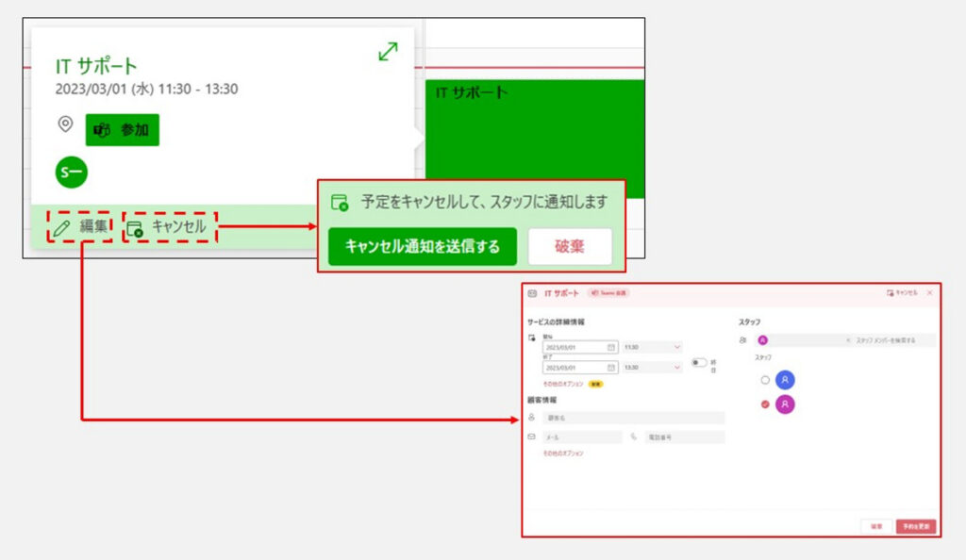Image resolution: width=966 pixels, height=560 pixels.
Task: Join the Teams meeting via the 参加 button
Action: click(x=122, y=130)
